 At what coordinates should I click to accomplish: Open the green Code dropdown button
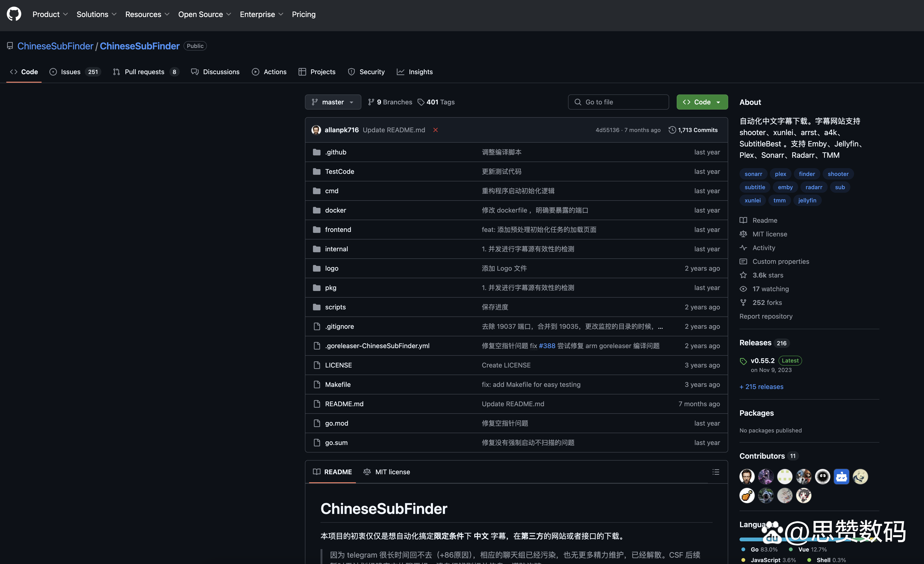pos(702,102)
